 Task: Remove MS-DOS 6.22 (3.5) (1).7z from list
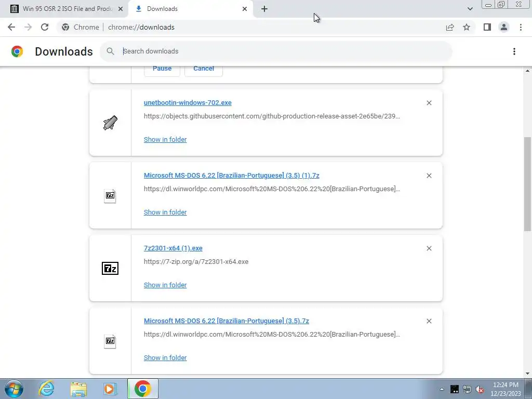click(429, 176)
